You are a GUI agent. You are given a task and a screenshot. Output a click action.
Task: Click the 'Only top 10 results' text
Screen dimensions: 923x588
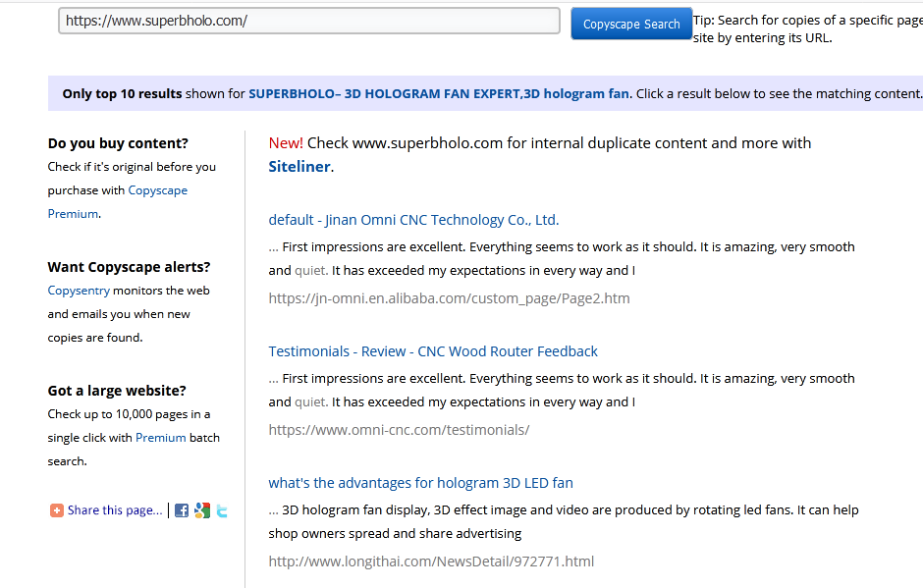122,93
